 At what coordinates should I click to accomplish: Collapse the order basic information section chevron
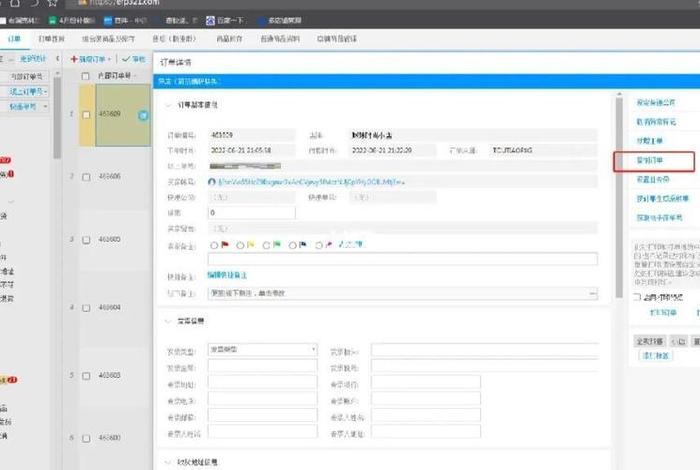(168, 105)
